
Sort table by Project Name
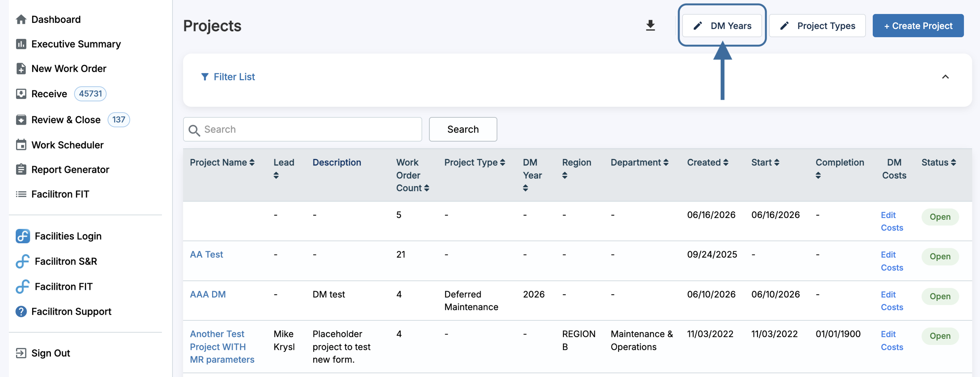click(252, 162)
